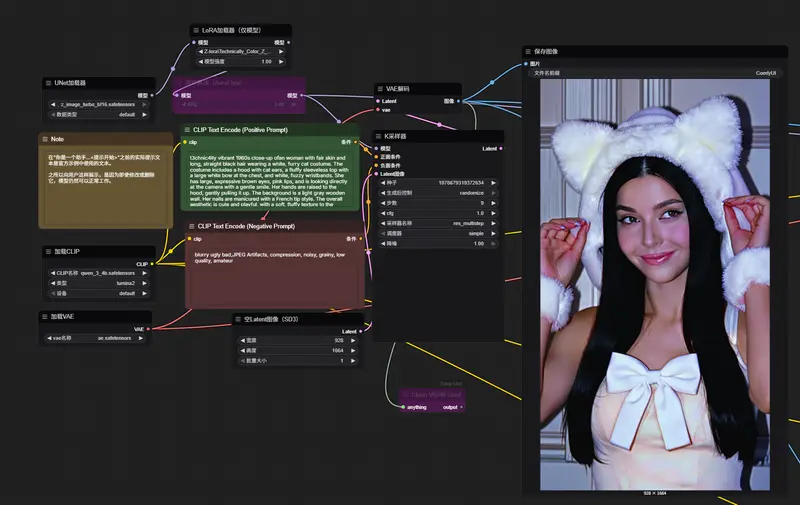The image size is (800, 505).
Task: Click the Note node's header menu icon
Action: coord(45,139)
